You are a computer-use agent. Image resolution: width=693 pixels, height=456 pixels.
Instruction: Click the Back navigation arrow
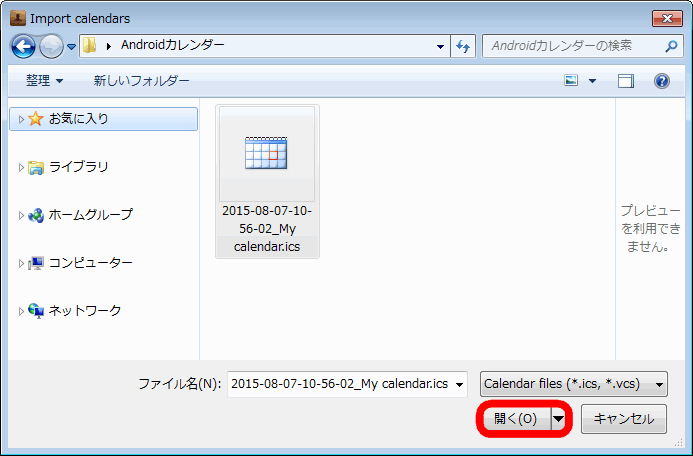pos(24,46)
